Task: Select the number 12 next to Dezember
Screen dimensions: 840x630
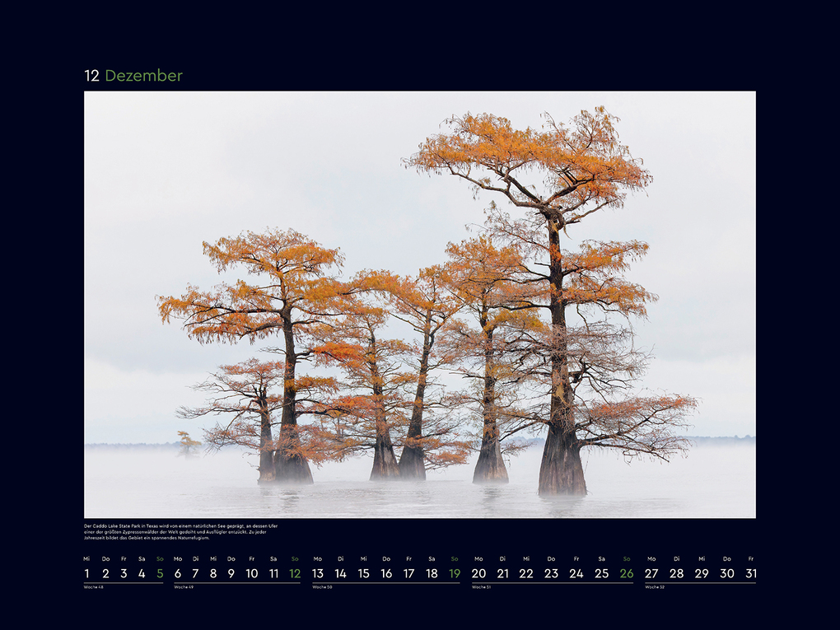Action: pyautogui.click(x=92, y=76)
